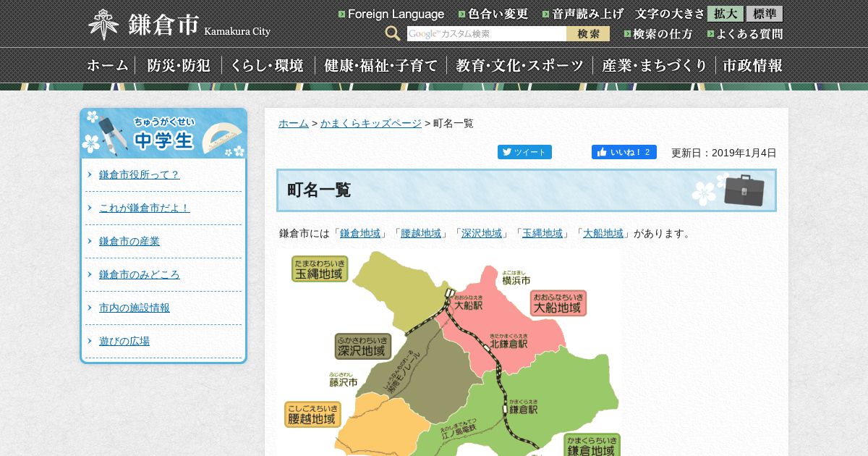Click the Kamakura City crest logo

103,24
